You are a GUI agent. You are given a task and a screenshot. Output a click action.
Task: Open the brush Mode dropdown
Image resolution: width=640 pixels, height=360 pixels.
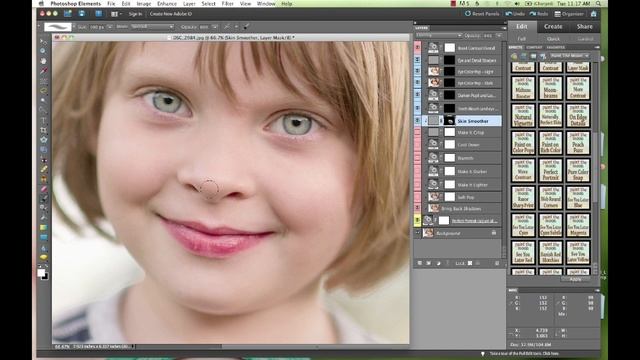click(152, 27)
